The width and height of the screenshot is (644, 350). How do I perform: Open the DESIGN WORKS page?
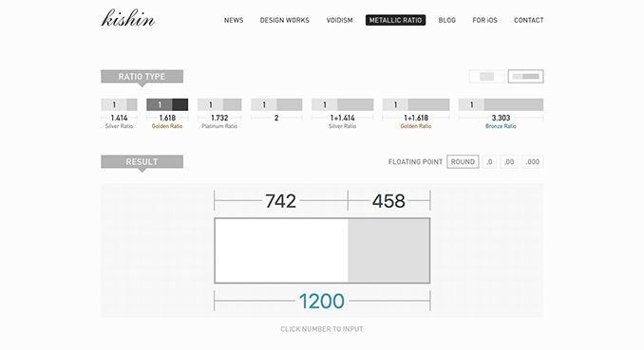pos(285,20)
